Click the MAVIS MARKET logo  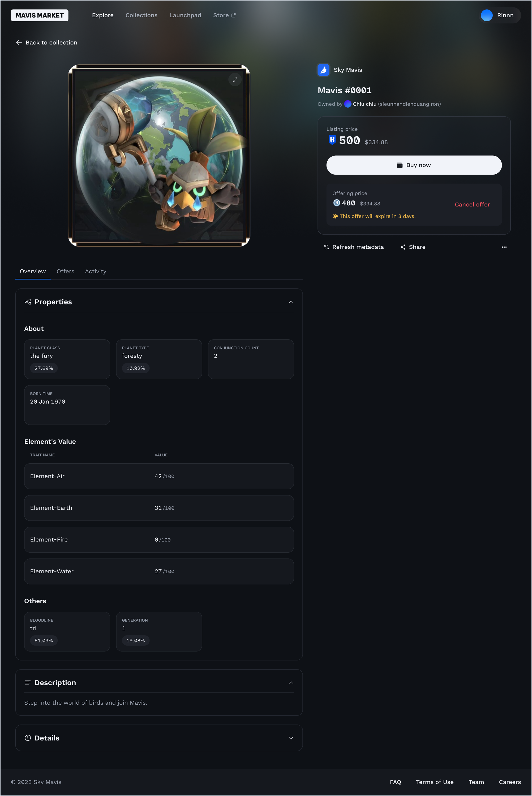click(x=40, y=15)
